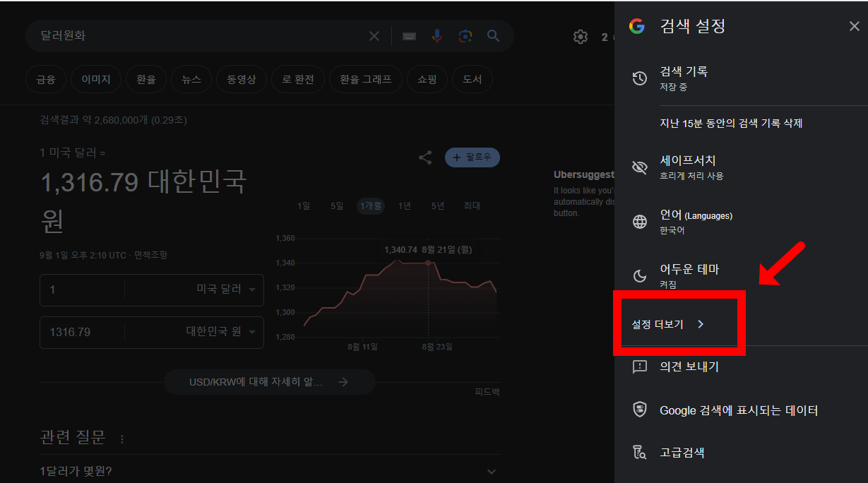The height and width of the screenshot is (483, 868).
Task: Open Google Lens image search icon
Action: click(465, 36)
